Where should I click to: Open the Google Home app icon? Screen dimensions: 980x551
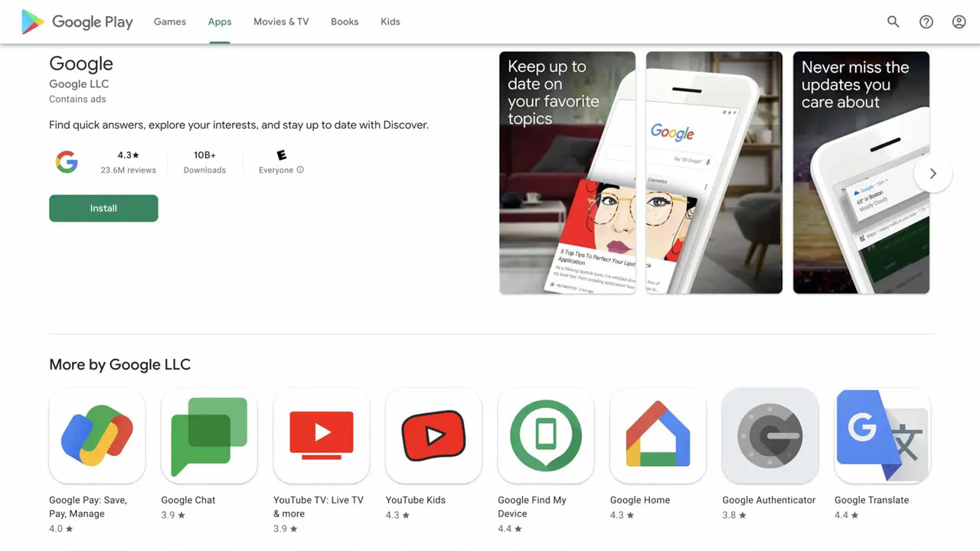(658, 435)
